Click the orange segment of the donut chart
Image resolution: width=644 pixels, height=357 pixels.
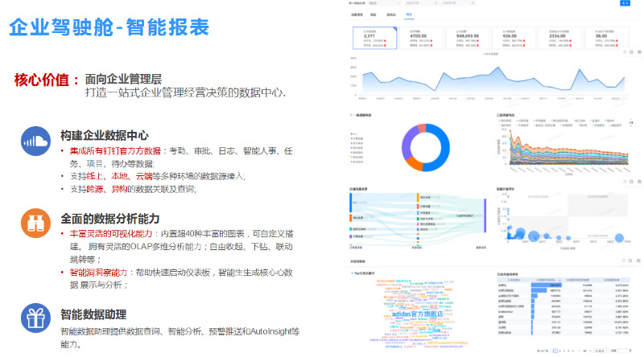(414, 164)
